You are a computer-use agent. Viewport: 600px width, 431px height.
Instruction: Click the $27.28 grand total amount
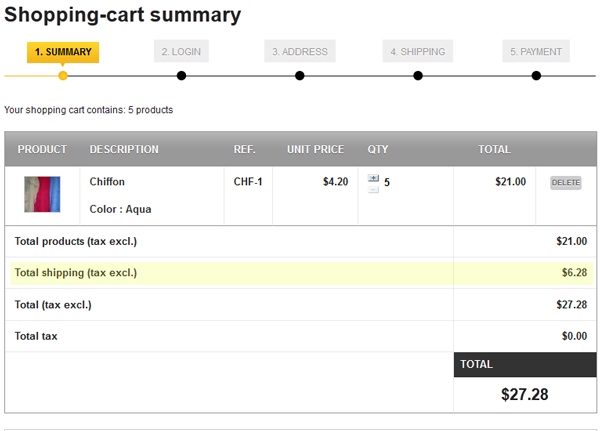pyautogui.click(x=525, y=394)
